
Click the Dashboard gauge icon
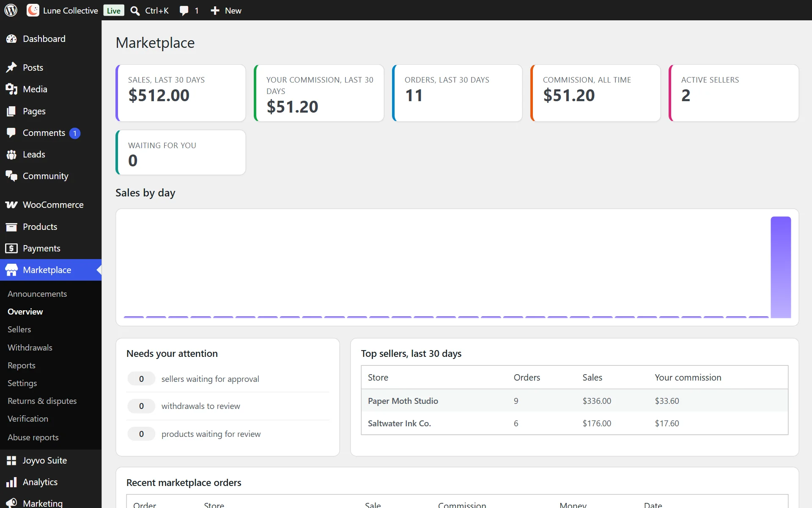(11, 39)
